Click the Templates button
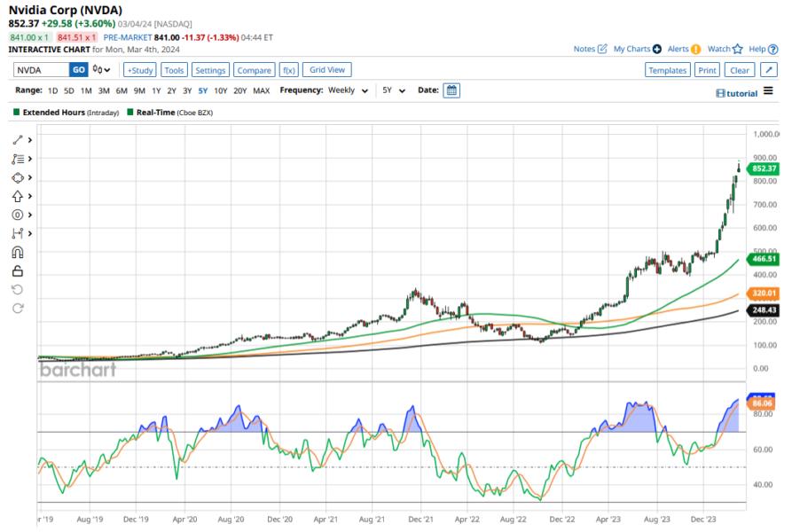This screenshot has height=532, width=800. coord(667,69)
